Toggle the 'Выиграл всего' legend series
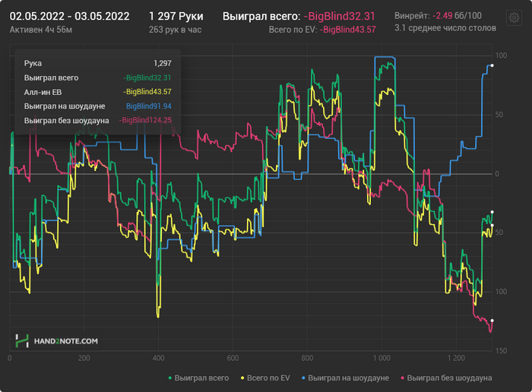Screen dimensions: 532x392 pyautogui.click(x=199, y=378)
